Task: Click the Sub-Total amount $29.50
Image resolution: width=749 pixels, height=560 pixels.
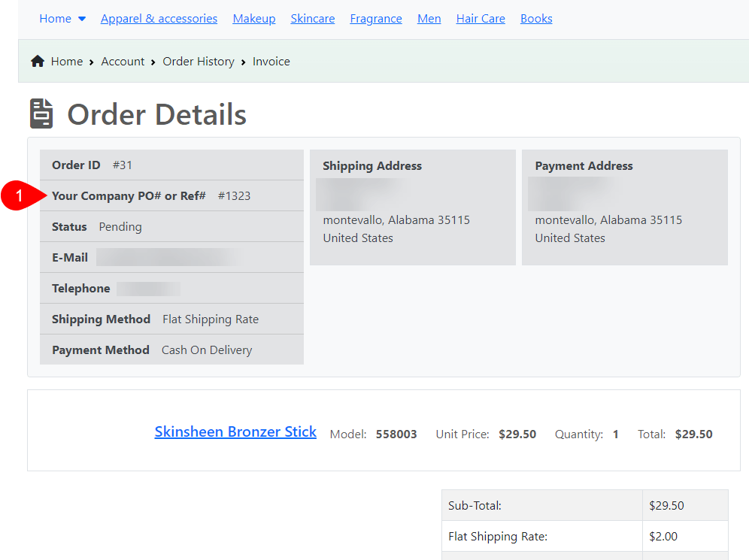Action: point(666,506)
